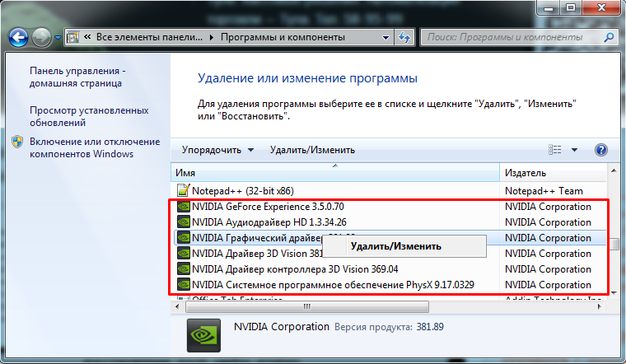This screenshot has width=626, height=364.
Task: Change the view with the view icon
Action: pyautogui.click(x=554, y=150)
